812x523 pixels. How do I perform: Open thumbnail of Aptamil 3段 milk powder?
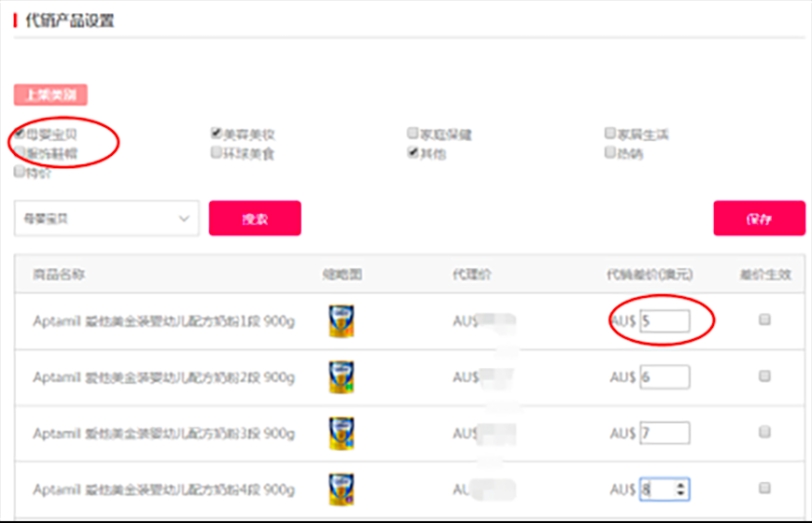(x=342, y=433)
